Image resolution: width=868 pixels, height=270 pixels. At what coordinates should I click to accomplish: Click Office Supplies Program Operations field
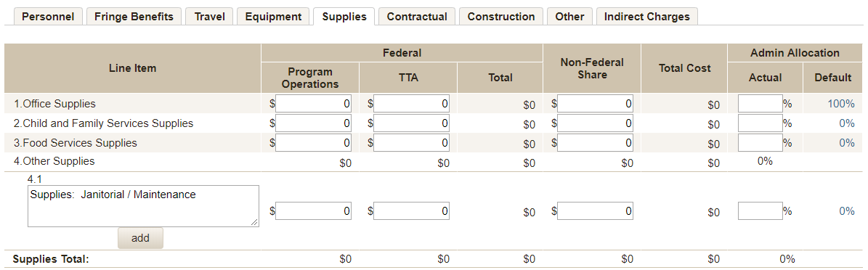(313, 104)
